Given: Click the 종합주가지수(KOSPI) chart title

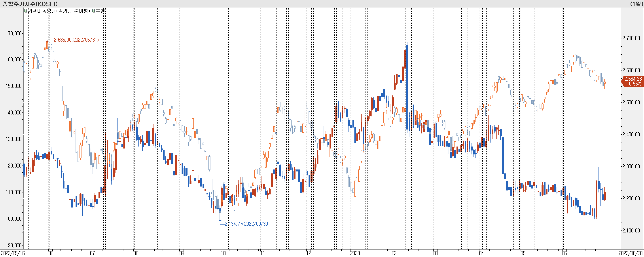Looking at the screenshot, I should (30, 4).
